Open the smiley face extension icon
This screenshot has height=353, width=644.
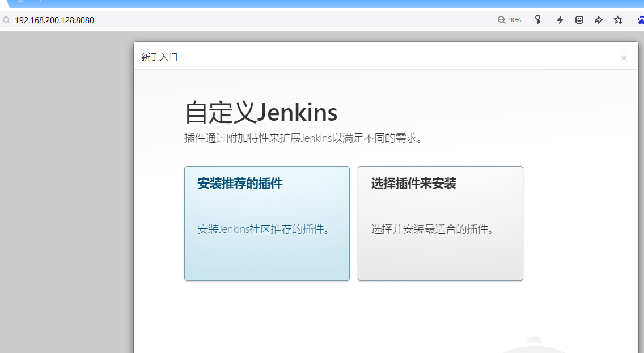[579, 20]
